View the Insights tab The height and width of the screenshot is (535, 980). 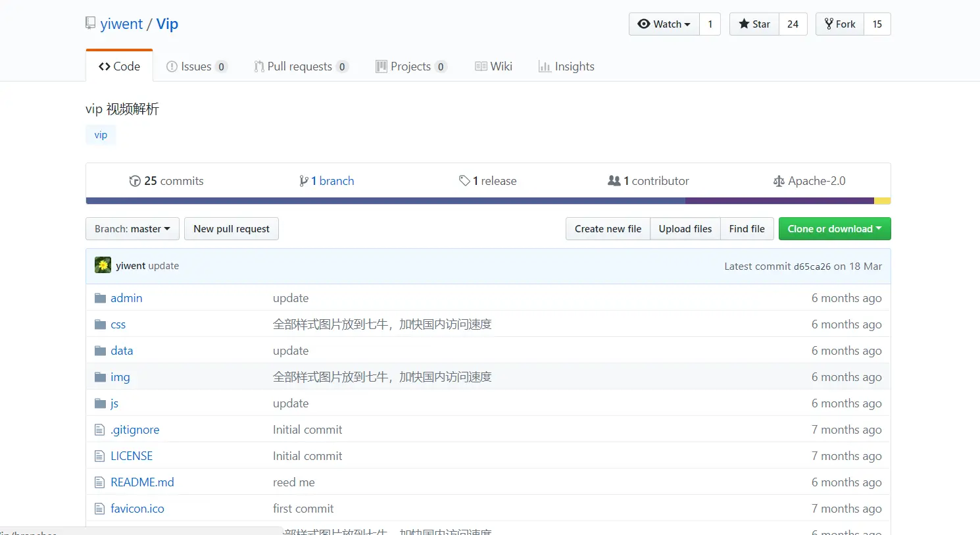566,66
